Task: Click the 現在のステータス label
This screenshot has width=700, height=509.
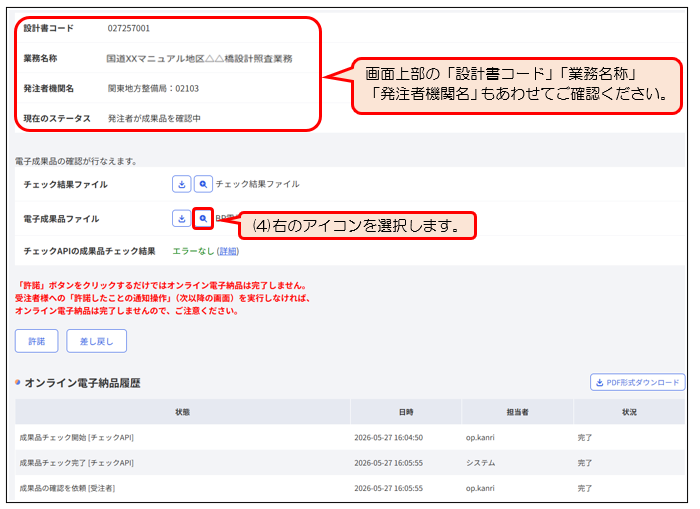Action: 57,118
